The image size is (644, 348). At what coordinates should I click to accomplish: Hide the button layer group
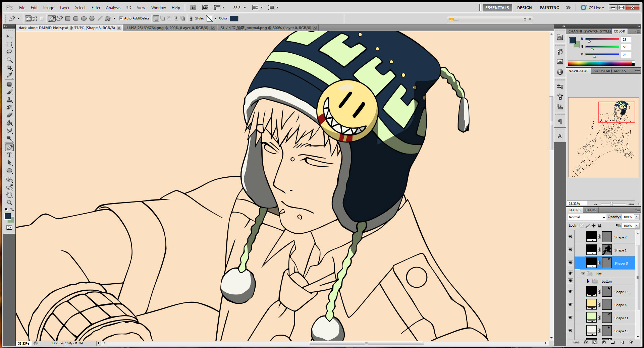click(570, 281)
